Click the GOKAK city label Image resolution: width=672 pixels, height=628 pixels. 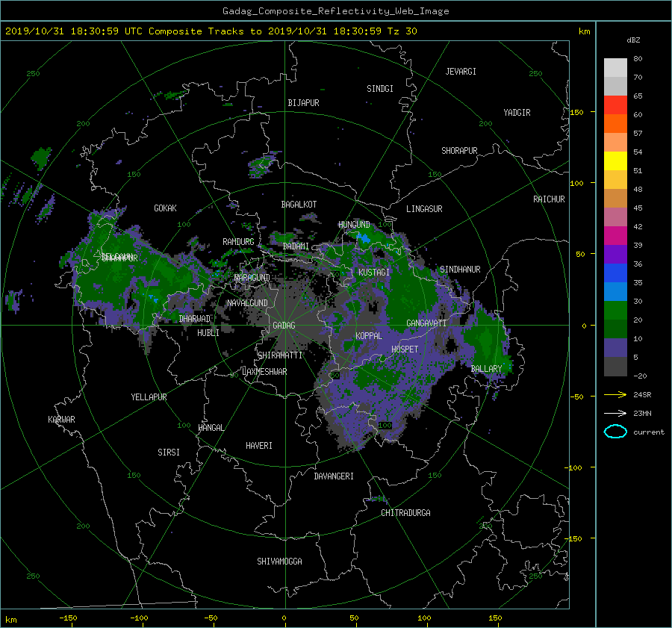(166, 208)
